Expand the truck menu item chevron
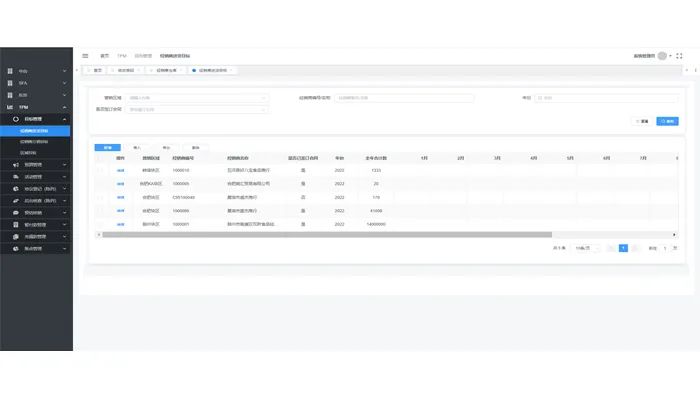This screenshot has width=700, height=400. coord(64,177)
